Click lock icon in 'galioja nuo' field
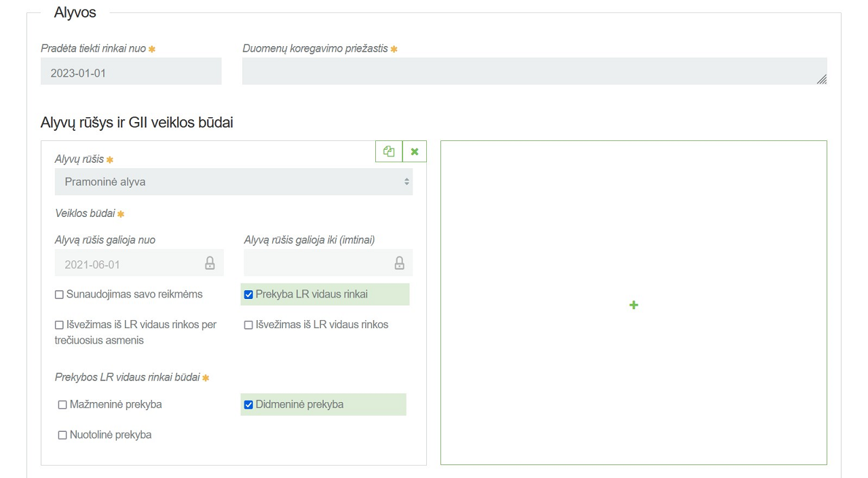The height and width of the screenshot is (478, 868). pyautogui.click(x=210, y=263)
